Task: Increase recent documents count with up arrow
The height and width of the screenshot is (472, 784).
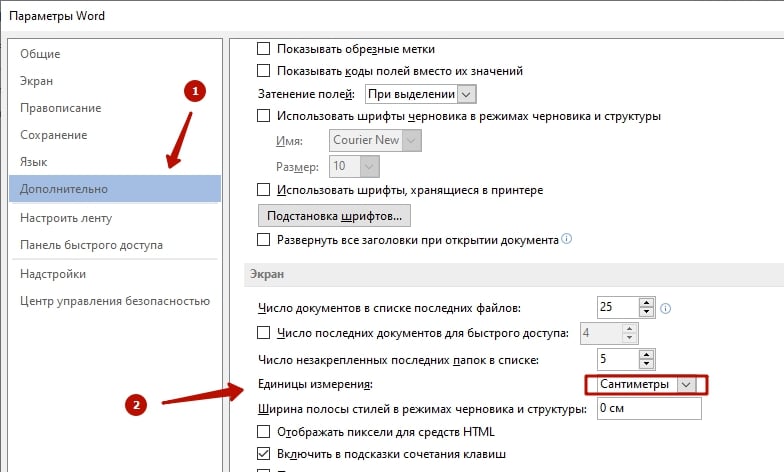Action: point(647,302)
